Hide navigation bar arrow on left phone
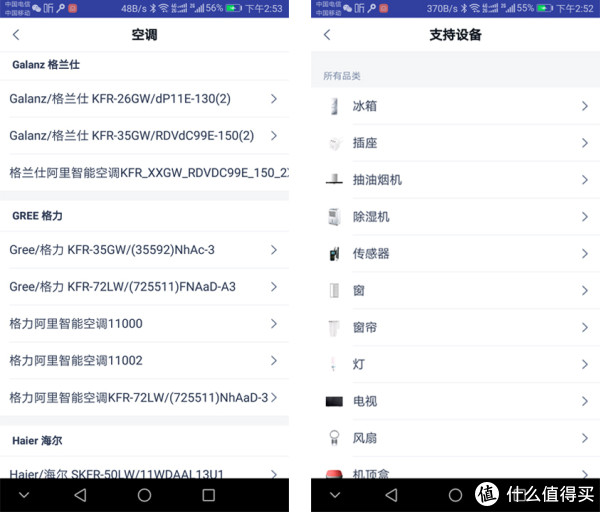The width and height of the screenshot is (600, 512). (x=24, y=495)
